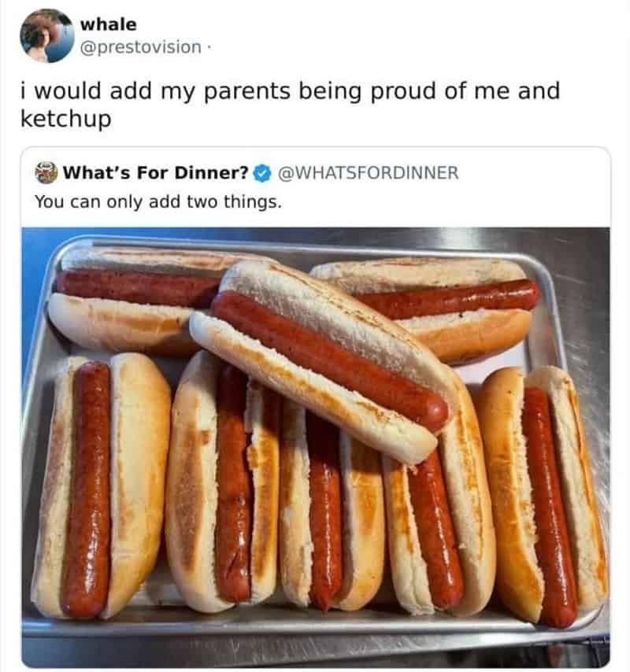Click the blue verified badge
630x672 pixels.
coord(263,173)
